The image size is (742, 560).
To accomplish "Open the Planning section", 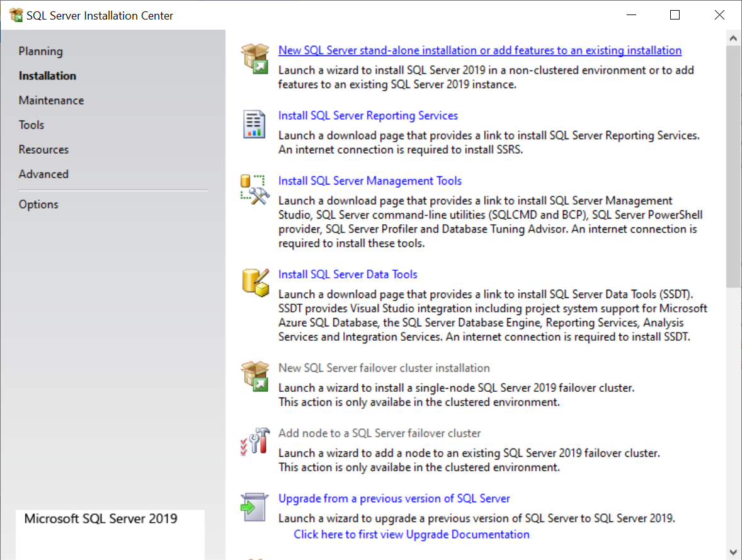I will (x=41, y=51).
